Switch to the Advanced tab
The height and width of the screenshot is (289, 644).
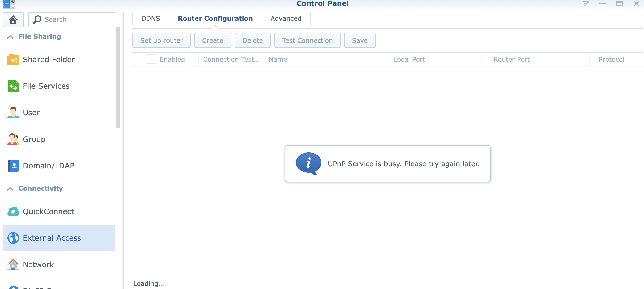[286, 19]
